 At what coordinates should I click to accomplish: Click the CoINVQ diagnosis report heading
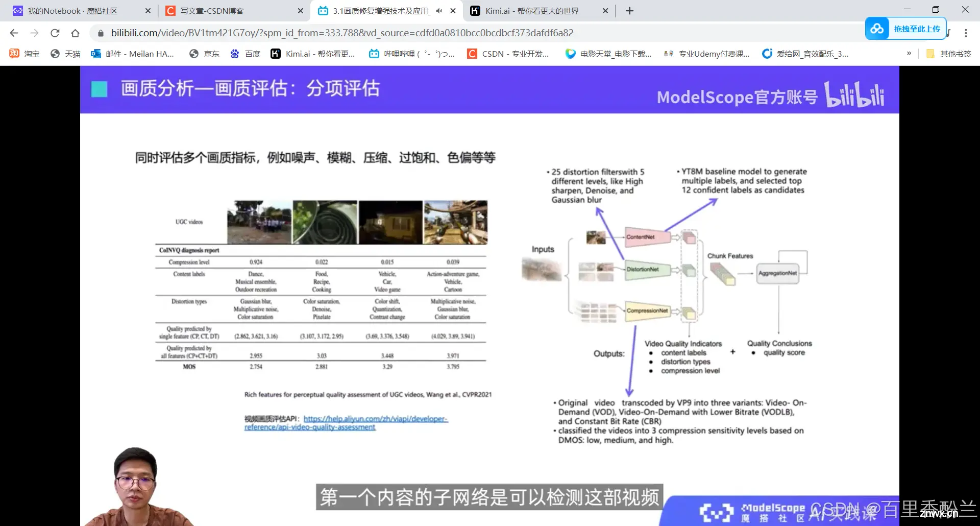coord(189,250)
